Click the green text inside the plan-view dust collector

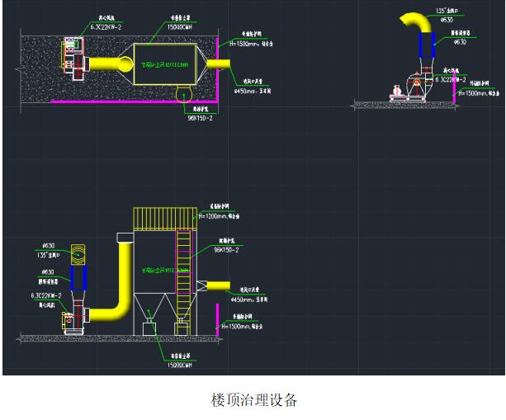[164, 63]
